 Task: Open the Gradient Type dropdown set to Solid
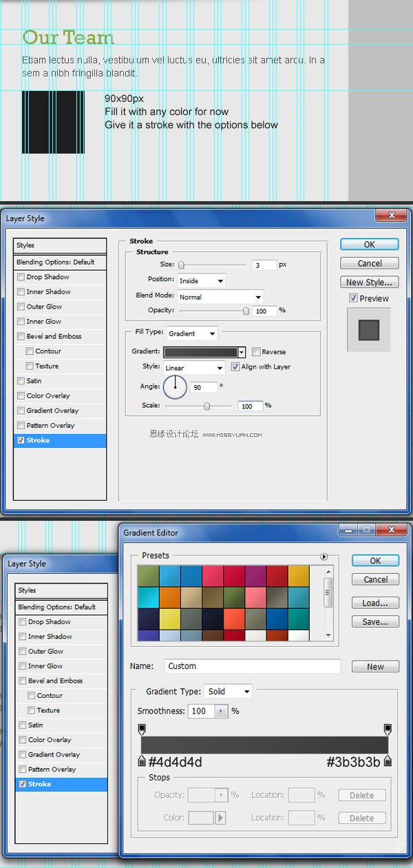(229, 692)
